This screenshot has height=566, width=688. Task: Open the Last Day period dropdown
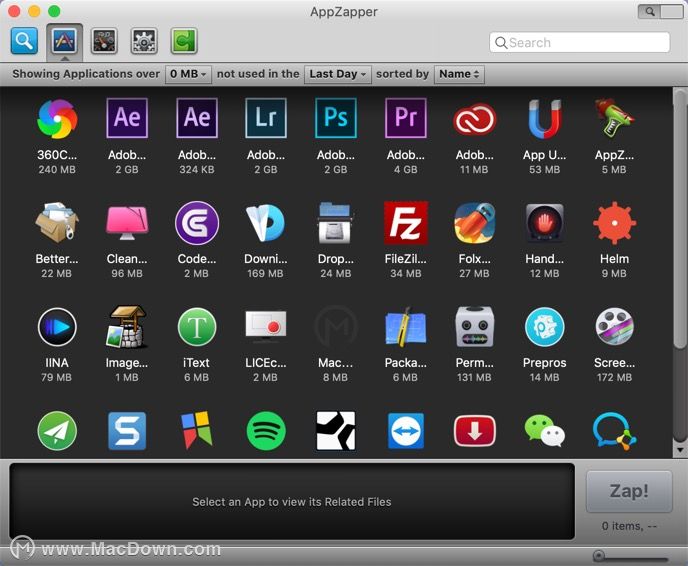(338, 74)
